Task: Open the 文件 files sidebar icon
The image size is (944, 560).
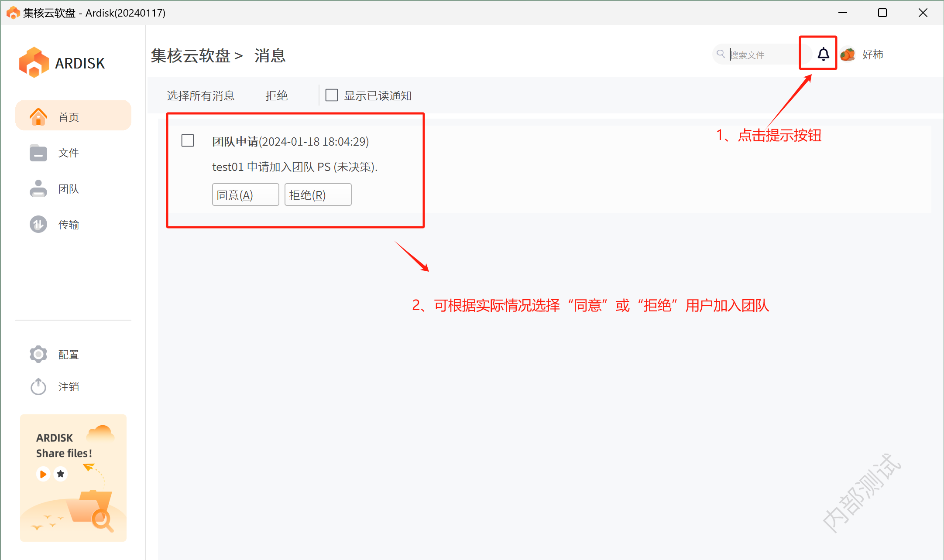Action: tap(38, 153)
